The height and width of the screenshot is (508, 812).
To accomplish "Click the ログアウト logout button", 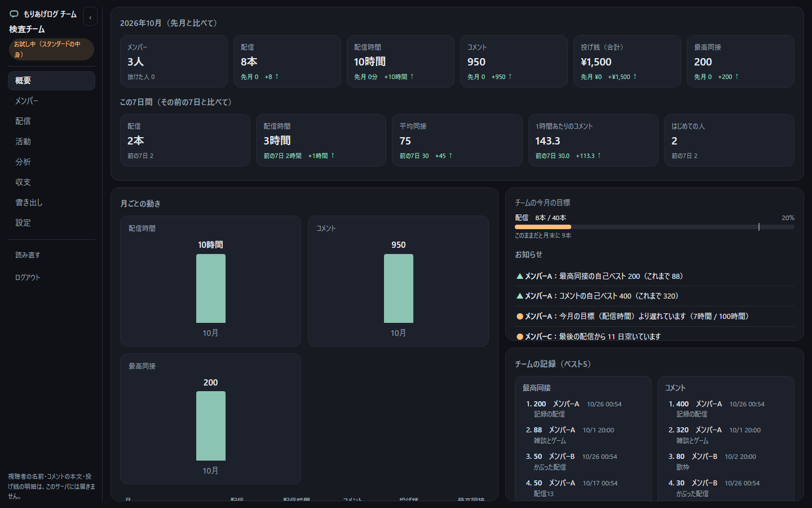I will click(x=51, y=278).
